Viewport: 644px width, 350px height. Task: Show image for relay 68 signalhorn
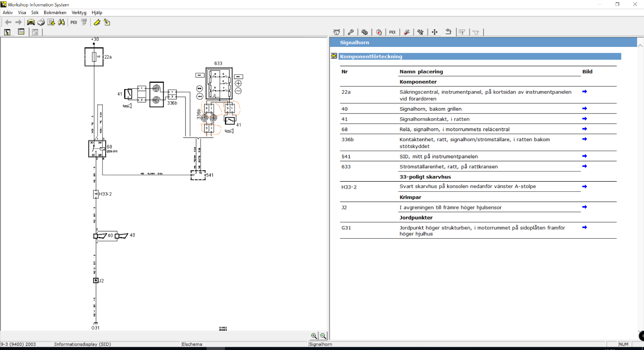point(585,129)
